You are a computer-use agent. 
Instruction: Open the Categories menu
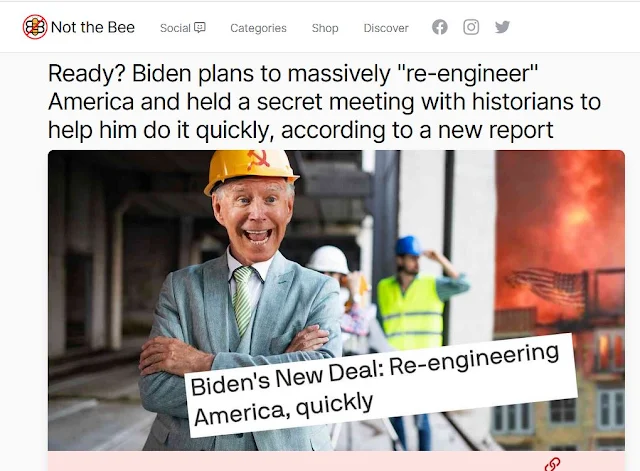(x=258, y=28)
